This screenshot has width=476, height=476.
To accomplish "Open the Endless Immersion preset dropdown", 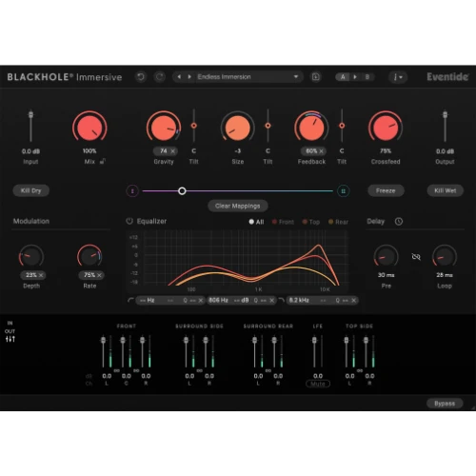I will point(248,77).
